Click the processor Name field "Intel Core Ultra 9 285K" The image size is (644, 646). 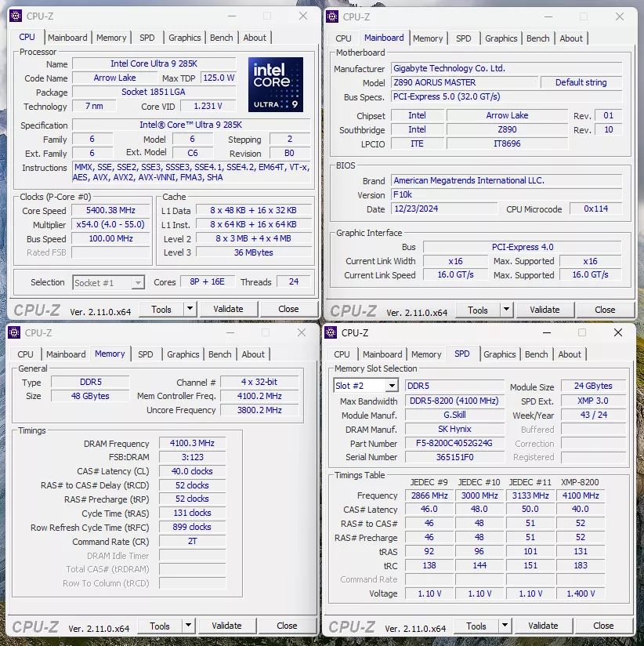point(154,64)
